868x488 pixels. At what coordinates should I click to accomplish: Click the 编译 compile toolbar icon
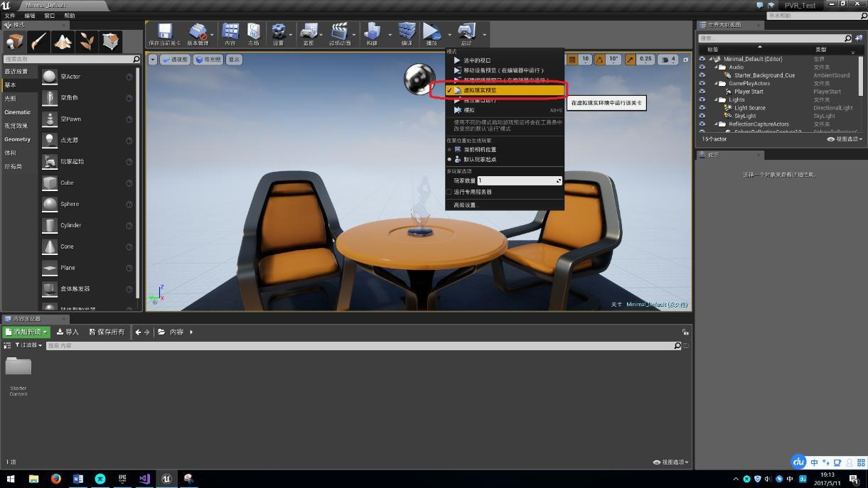(407, 31)
